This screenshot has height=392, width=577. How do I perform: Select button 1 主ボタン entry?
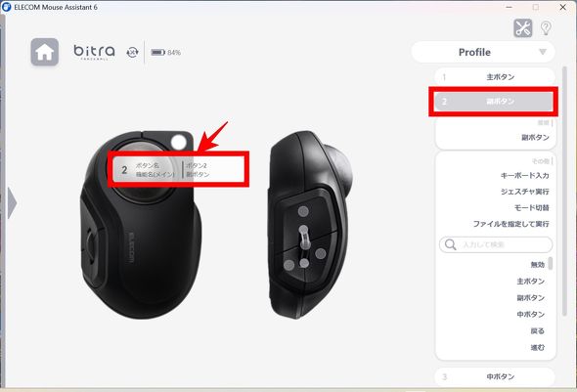click(x=495, y=77)
